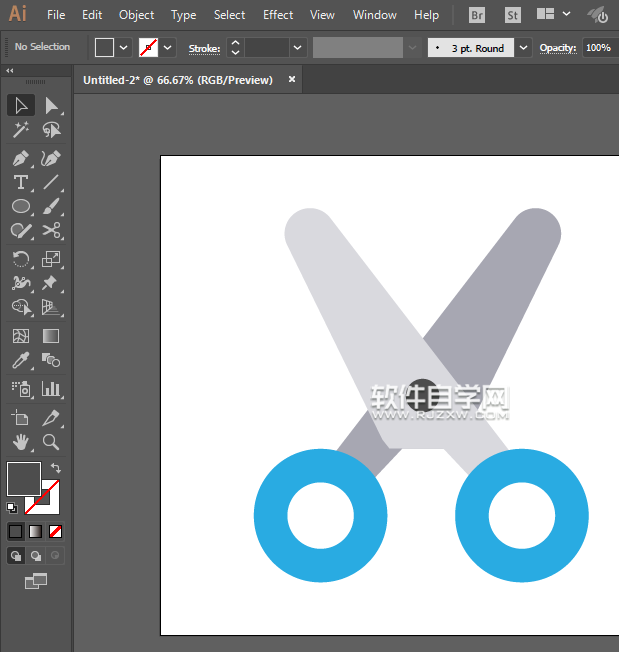Activate the Eyedropper tool

coord(20,361)
